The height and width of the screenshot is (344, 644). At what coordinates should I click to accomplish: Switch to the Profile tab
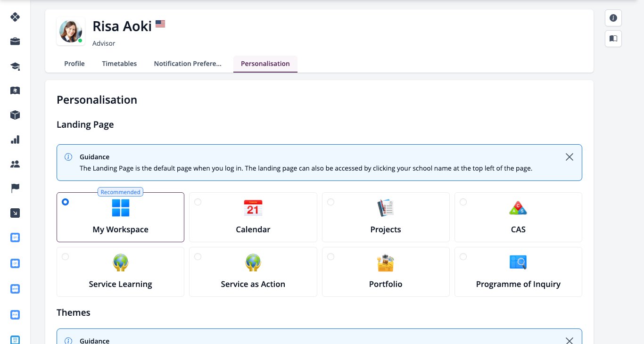[74, 64]
